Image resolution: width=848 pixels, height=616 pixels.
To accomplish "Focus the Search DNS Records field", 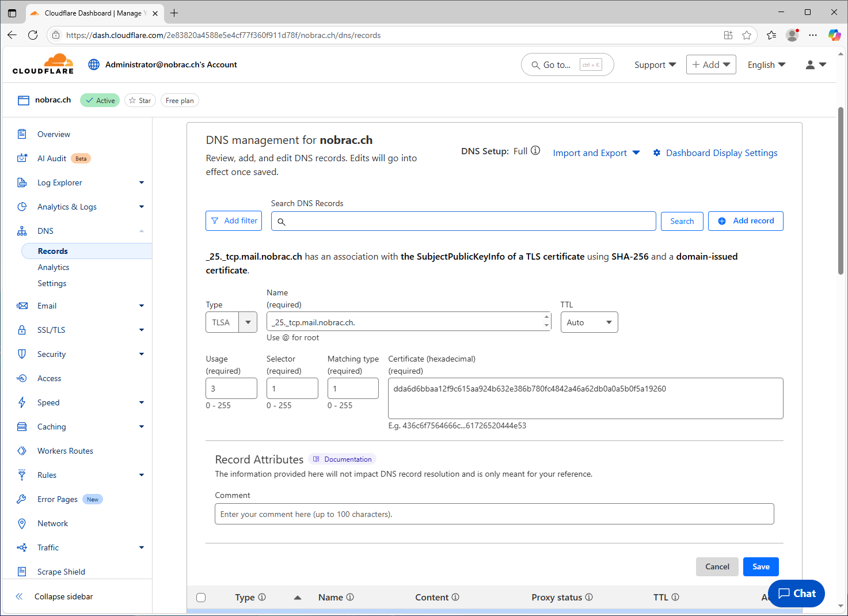I will (x=463, y=221).
